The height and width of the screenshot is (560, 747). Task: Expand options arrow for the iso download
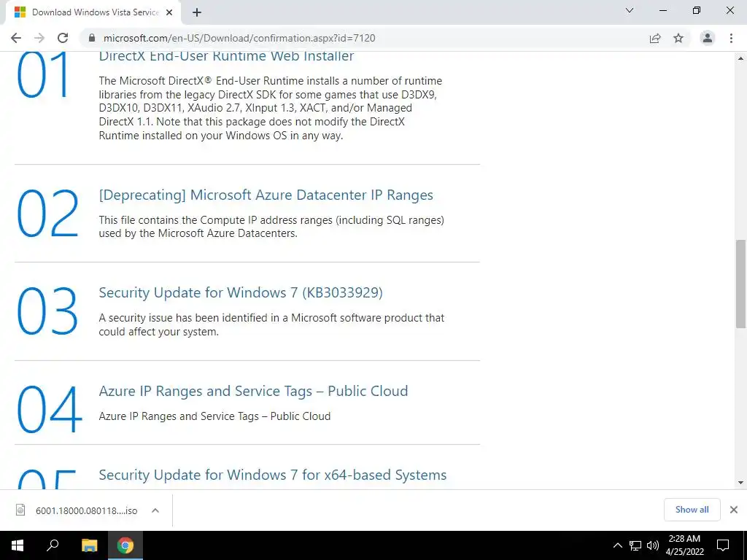point(155,510)
